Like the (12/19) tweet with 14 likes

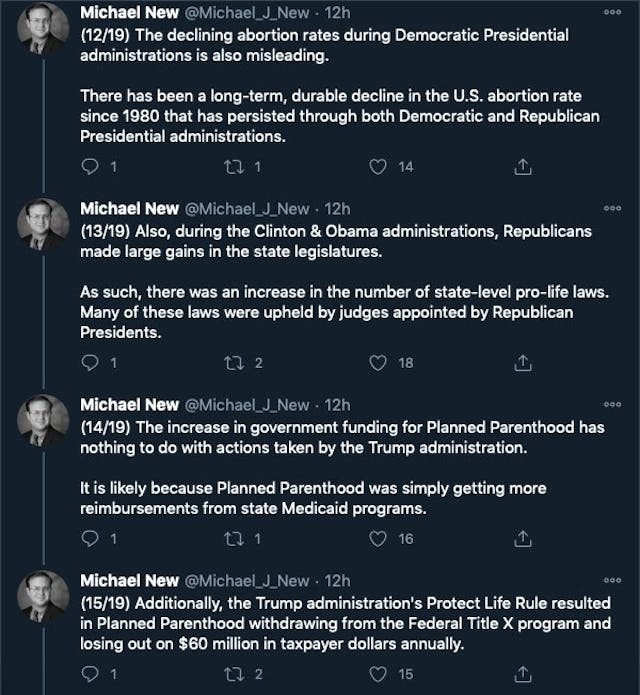[378, 167]
